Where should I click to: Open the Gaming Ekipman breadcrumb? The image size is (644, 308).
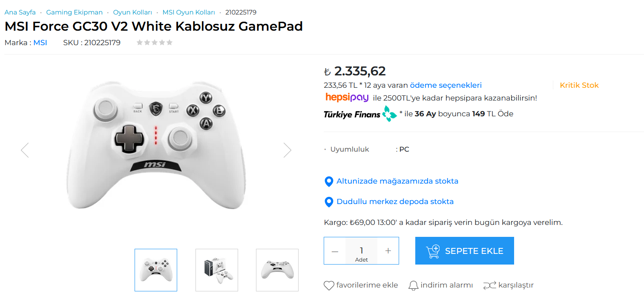(74, 12)
